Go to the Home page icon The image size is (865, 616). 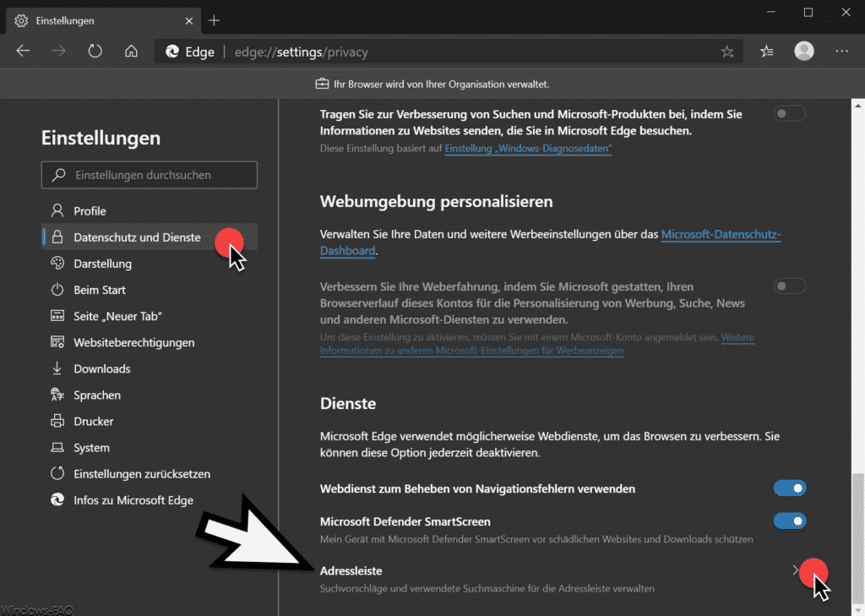[x=131, y=52]
